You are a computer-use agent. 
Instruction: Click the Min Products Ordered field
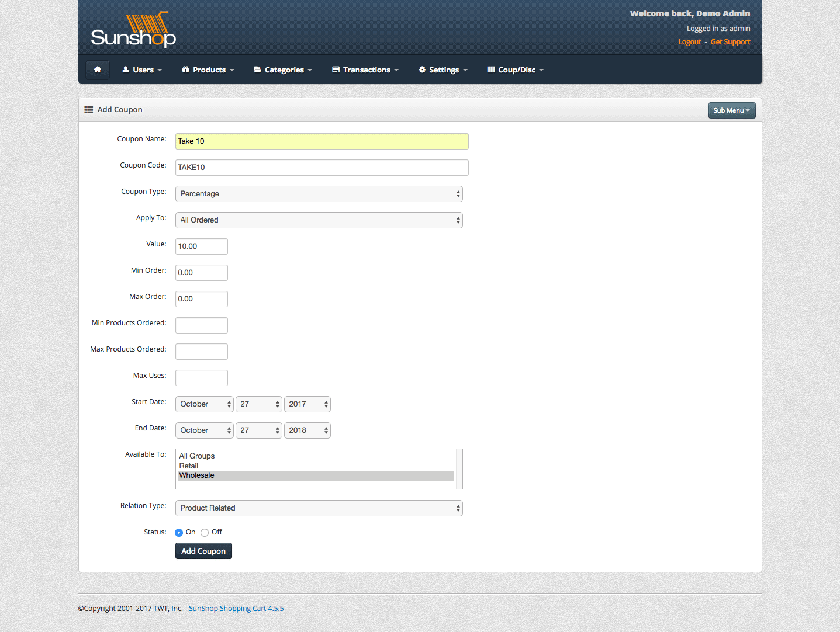[x=202, y=325]
